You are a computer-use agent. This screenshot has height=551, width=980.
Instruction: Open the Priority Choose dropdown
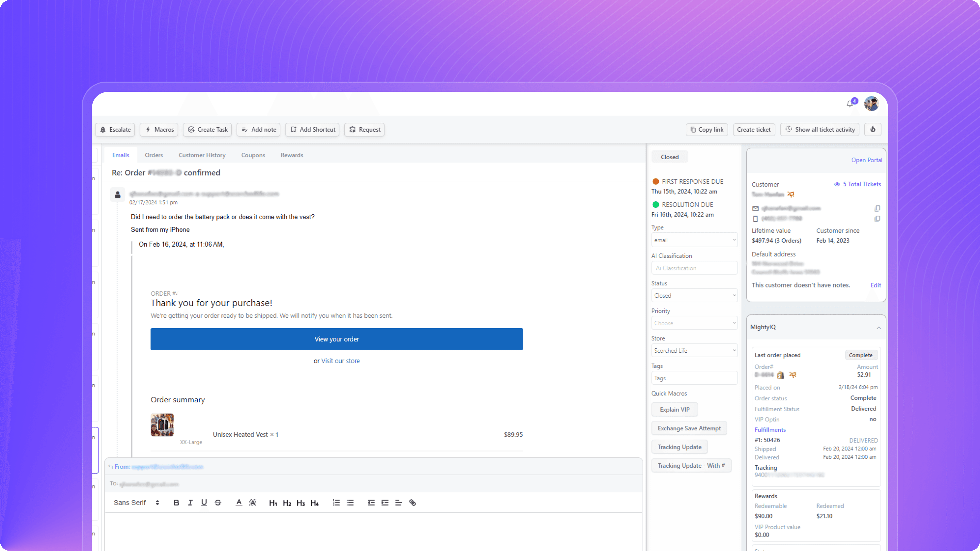694,323
